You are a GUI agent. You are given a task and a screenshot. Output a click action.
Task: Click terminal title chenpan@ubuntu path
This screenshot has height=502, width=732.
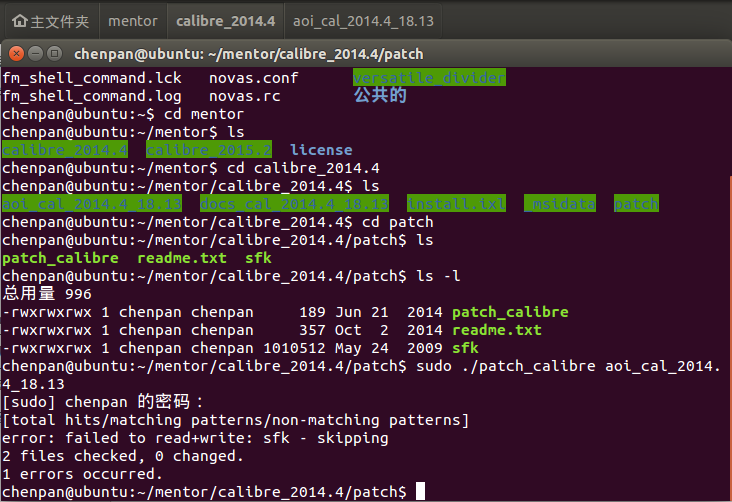(x=249, y=54)
